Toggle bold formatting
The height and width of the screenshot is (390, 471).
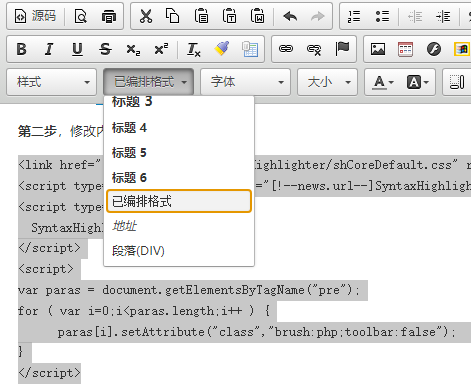click(x=22, y=49)
